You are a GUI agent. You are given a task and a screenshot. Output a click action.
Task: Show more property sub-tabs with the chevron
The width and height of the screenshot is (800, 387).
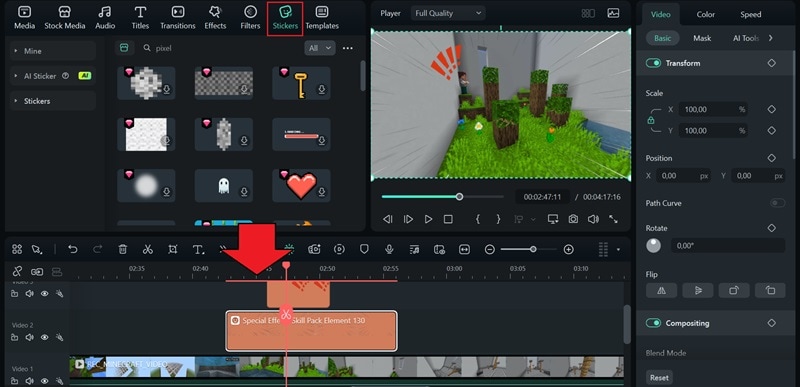[x=770, y=38]
